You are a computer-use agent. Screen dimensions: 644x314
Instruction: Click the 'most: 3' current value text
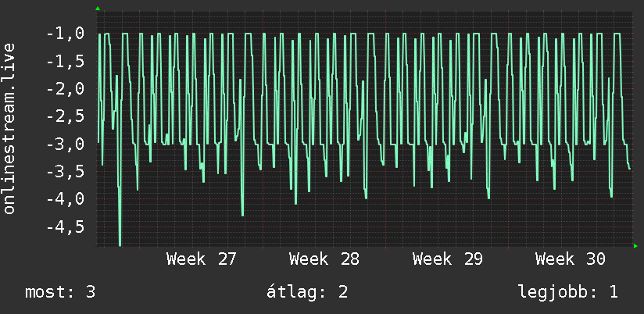coord(60,292)
